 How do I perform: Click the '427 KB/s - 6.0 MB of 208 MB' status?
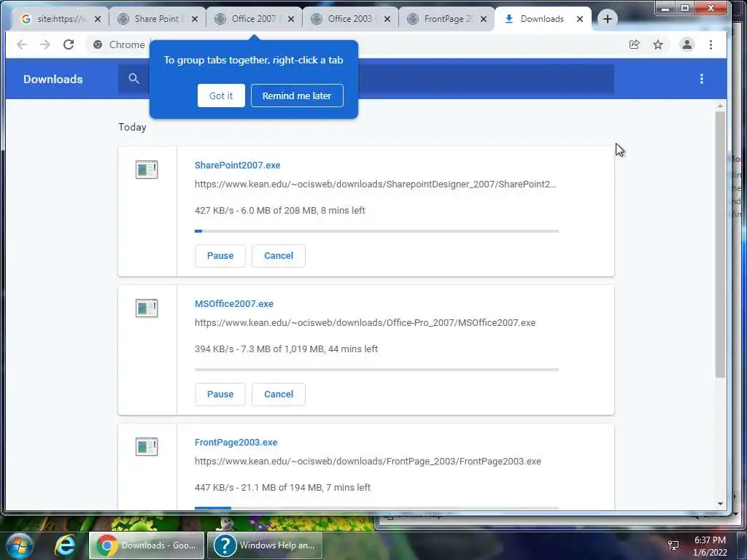click(x=279, y=211)
